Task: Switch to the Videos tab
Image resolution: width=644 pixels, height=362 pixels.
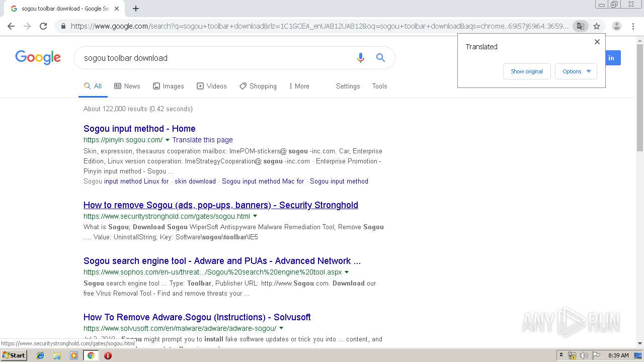Action: coord(212,86)
